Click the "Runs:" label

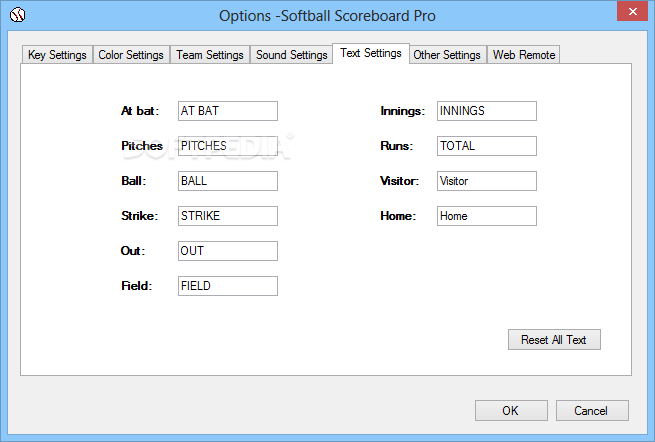[x=396, y=146]
